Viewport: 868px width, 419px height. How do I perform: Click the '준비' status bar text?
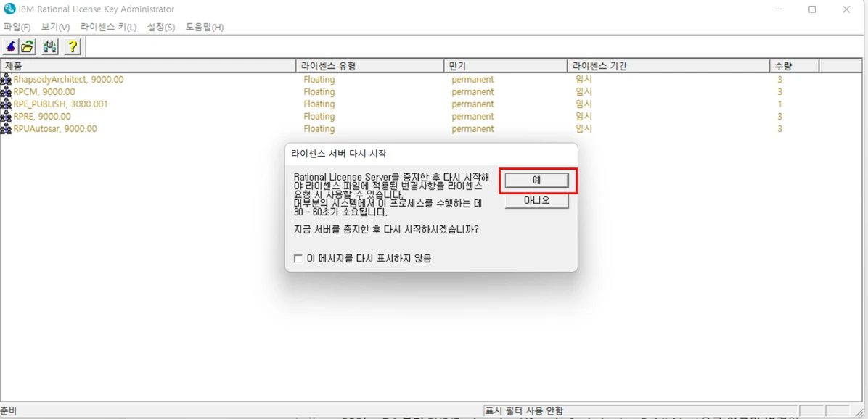tap(9, 411)
